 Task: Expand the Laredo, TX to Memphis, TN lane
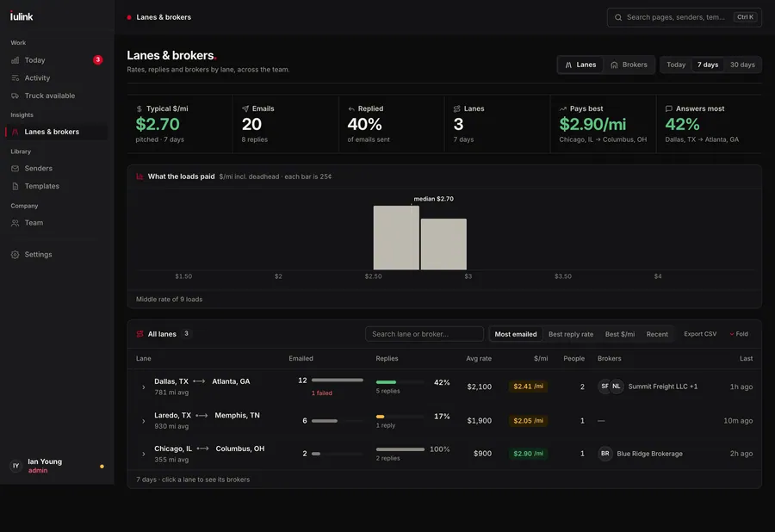tap(143, 421)
